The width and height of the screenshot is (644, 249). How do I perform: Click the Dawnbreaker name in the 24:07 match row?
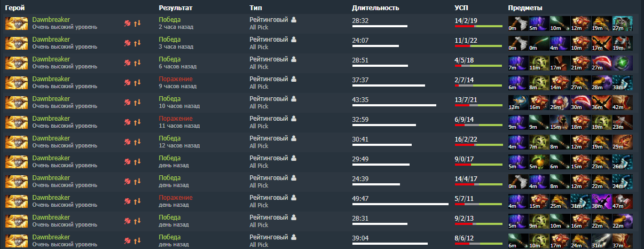tap(51, 40)
